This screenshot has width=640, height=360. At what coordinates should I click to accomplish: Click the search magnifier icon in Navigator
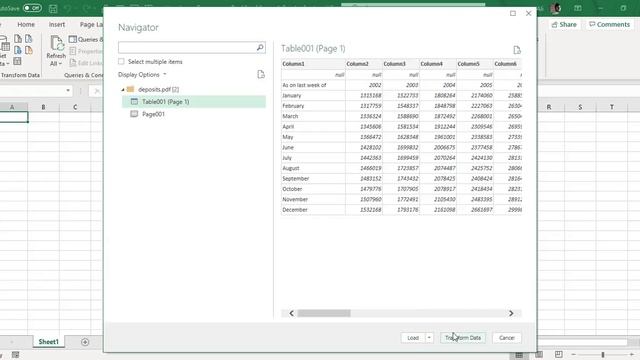(260, 47)
